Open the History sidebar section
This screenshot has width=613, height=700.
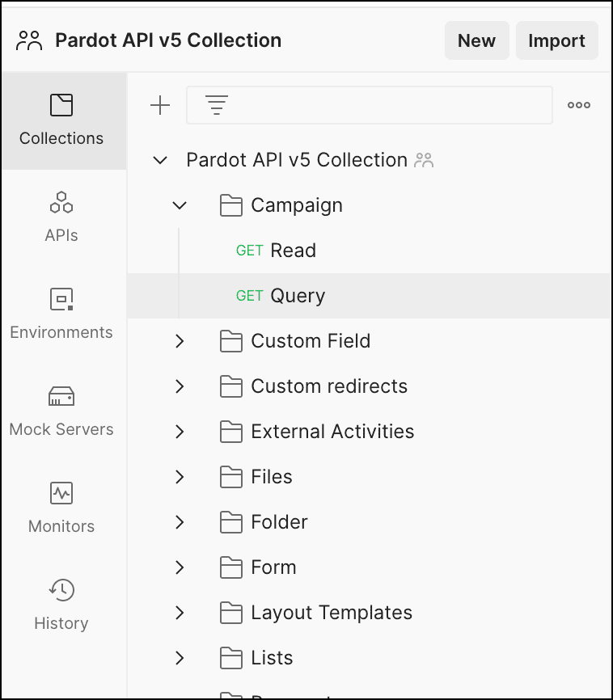coord(61,605)
